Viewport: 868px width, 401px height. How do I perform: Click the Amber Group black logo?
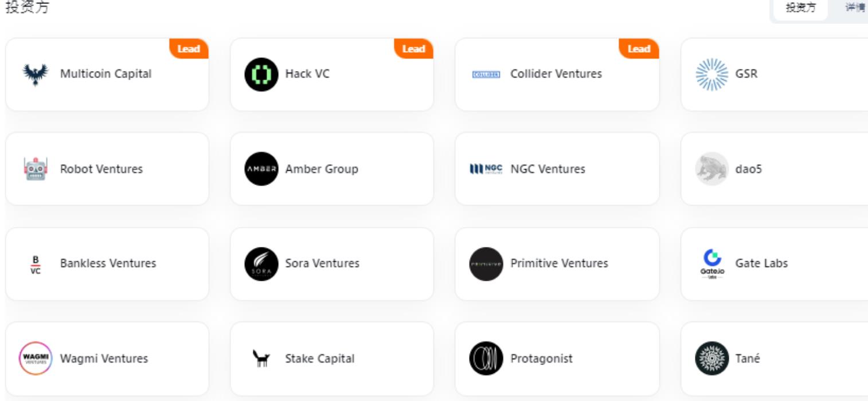pos(261,169)
